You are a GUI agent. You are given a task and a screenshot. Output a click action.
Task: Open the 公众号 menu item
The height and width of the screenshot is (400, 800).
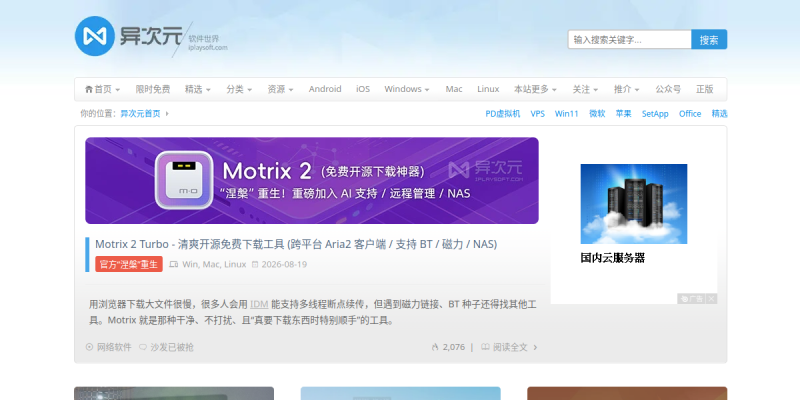668,89
